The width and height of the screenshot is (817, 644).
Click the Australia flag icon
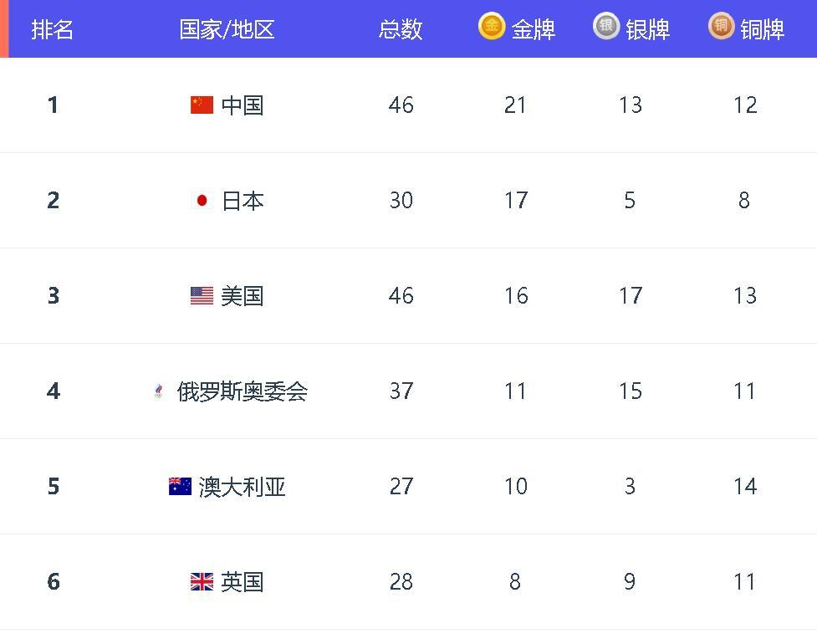tap(180, 486)
